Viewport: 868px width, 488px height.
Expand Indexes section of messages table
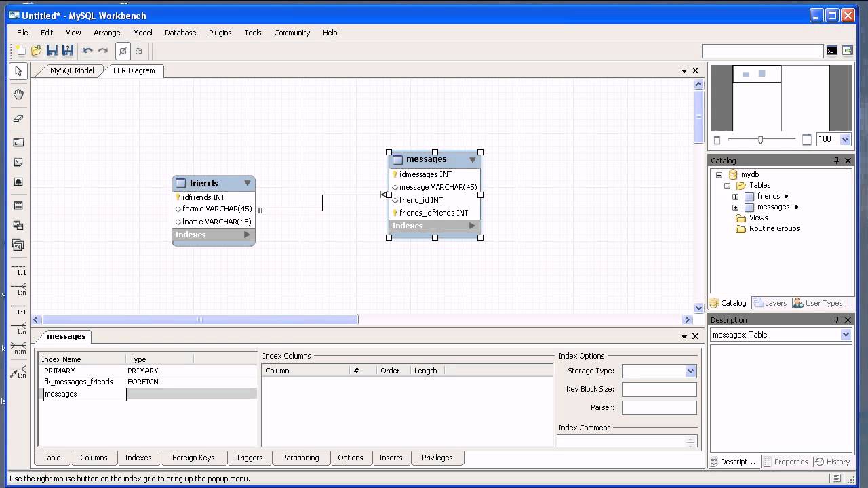472,226
